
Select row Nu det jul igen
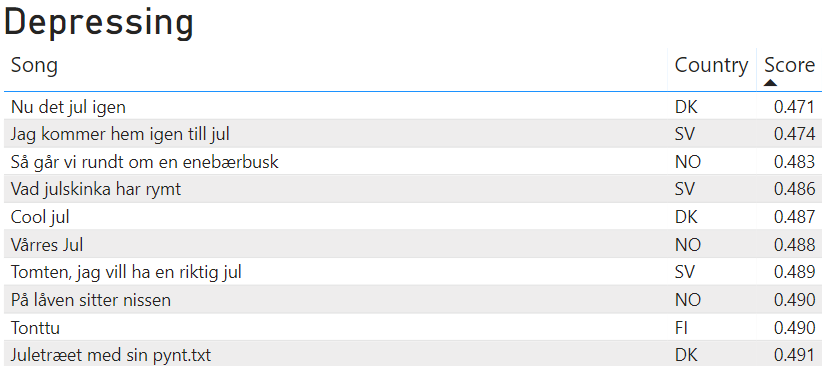coord(412,106)
